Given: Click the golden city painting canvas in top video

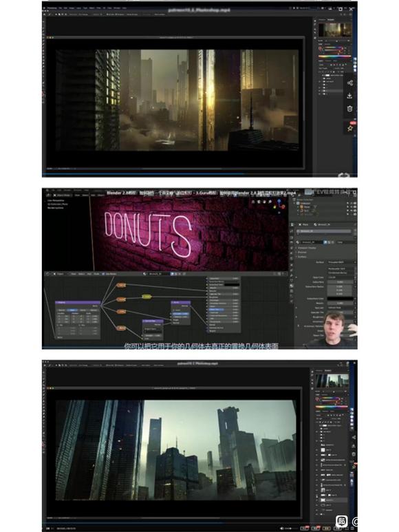Looking at the screenshot, I should (x=177, y=100).
